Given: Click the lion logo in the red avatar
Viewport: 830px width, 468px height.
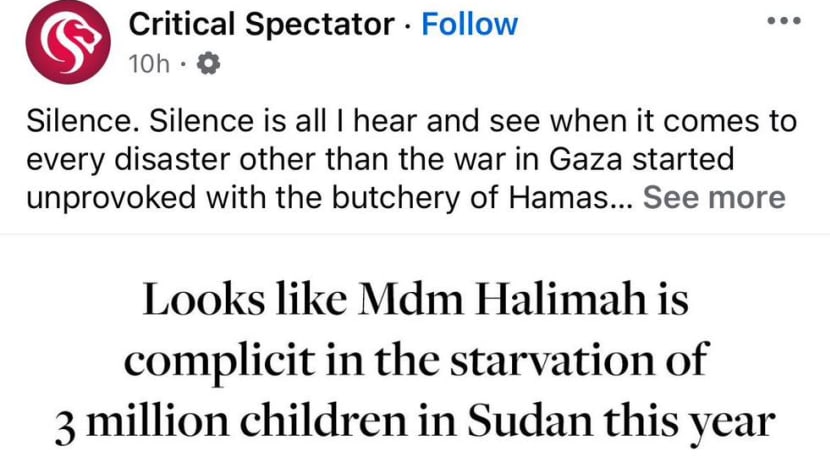Looking at the screenshot, I should [x=69, y=41].
